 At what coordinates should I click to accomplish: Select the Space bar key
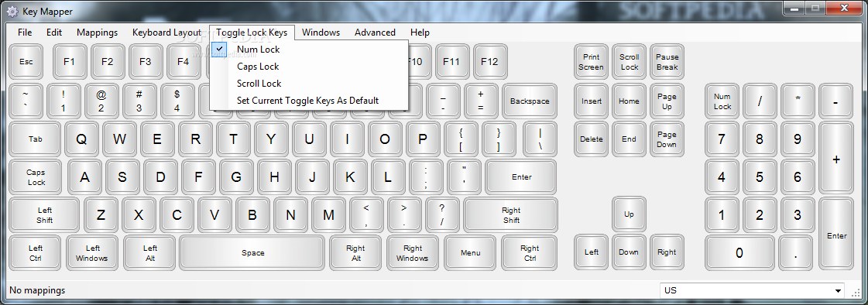pyautogui.click(x=252, y=253)
